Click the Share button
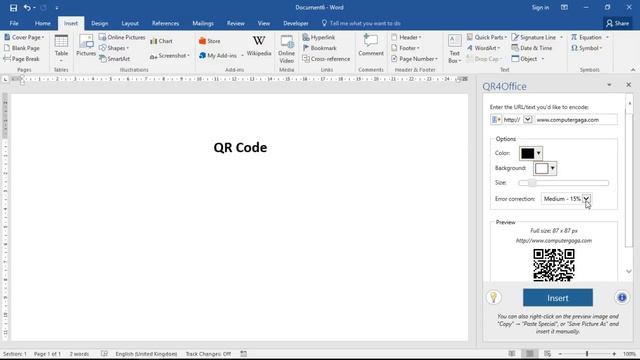This screenshot has width=640, height=360. coord(617,23)
